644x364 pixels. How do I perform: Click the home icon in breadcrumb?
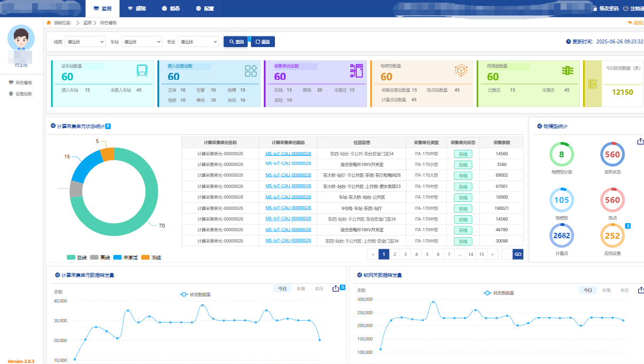coord(49,23)
